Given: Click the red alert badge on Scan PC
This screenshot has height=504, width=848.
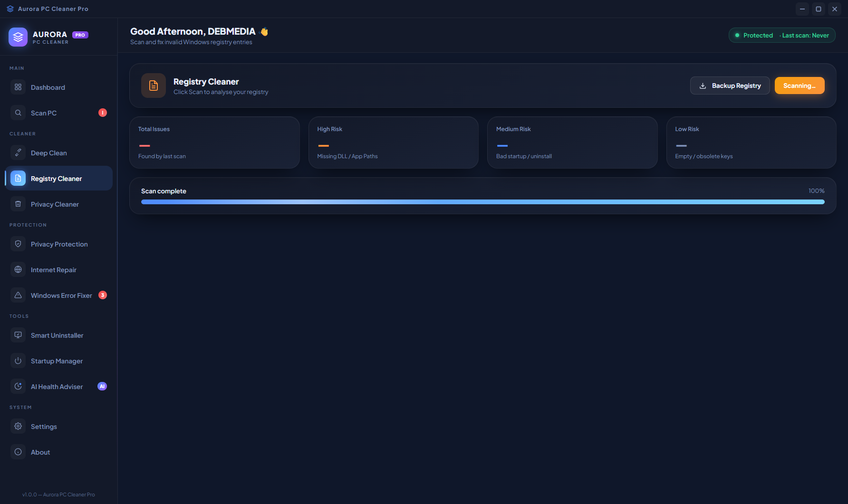Looking at the screenshot, I should [103, 113].
